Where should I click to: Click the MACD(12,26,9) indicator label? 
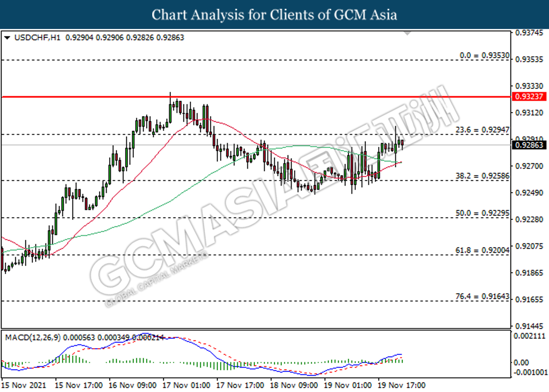(33, 337)
